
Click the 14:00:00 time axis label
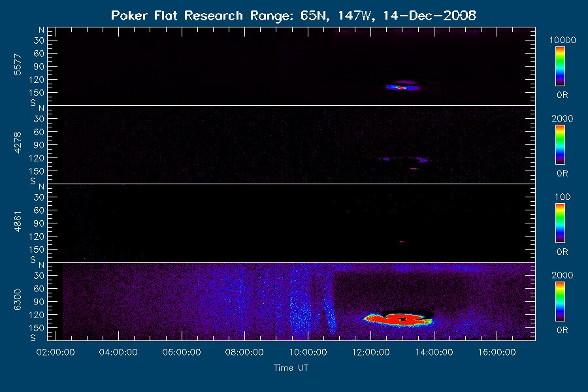pyautogui.click(x=434, y=352)
